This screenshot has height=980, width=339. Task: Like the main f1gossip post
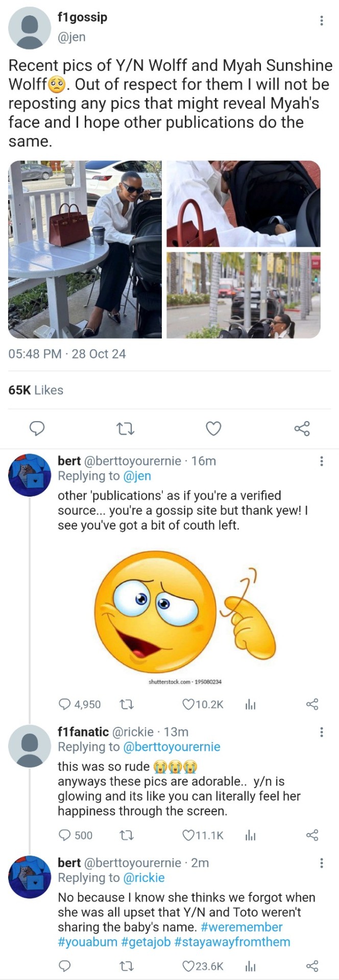213,429
